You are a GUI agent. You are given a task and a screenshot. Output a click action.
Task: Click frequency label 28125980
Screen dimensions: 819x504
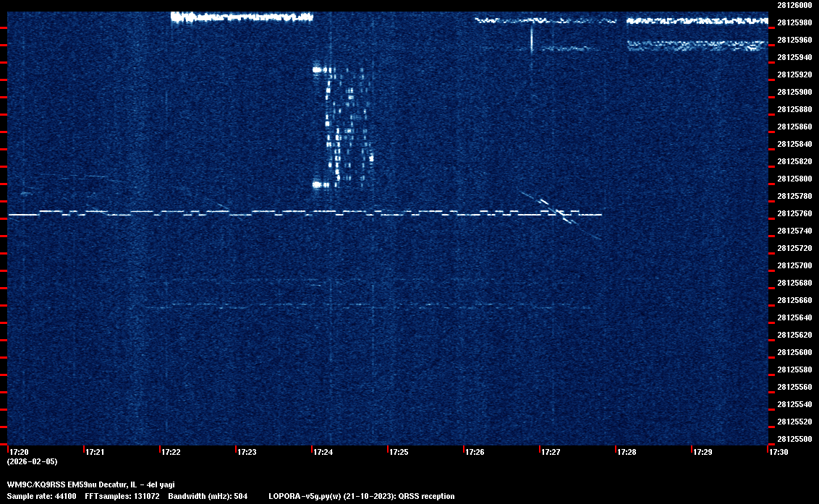click(794, 22)
